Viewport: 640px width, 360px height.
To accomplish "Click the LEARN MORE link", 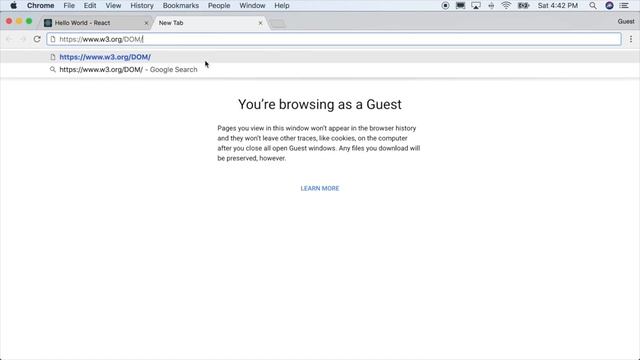I will 320,188.
